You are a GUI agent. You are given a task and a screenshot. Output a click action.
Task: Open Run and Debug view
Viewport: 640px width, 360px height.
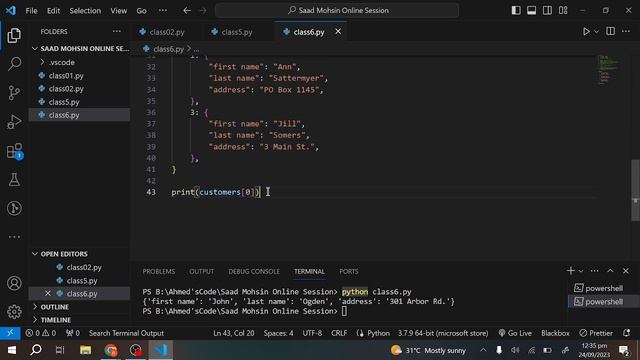pyautogui.click(x=14, y=122)
